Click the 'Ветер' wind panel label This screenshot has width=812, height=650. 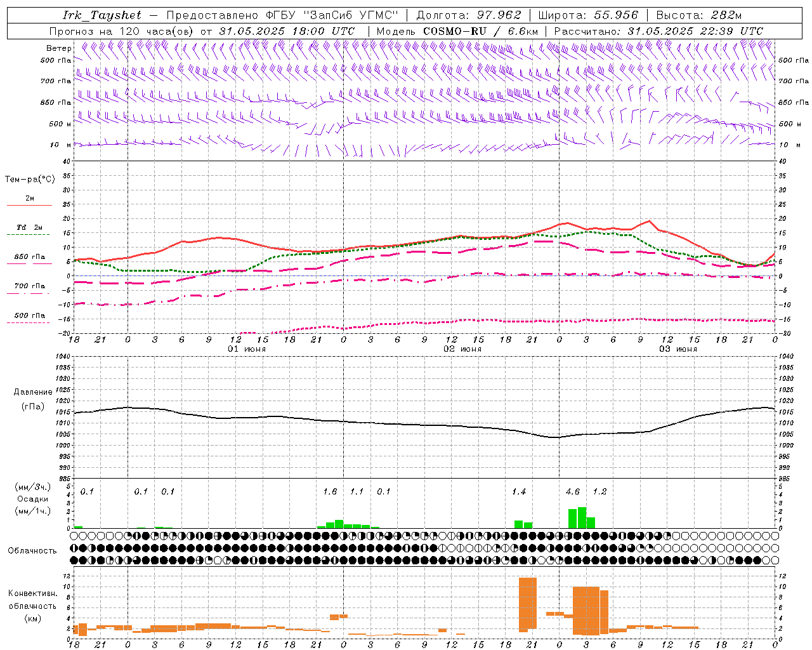click(59, 48)
